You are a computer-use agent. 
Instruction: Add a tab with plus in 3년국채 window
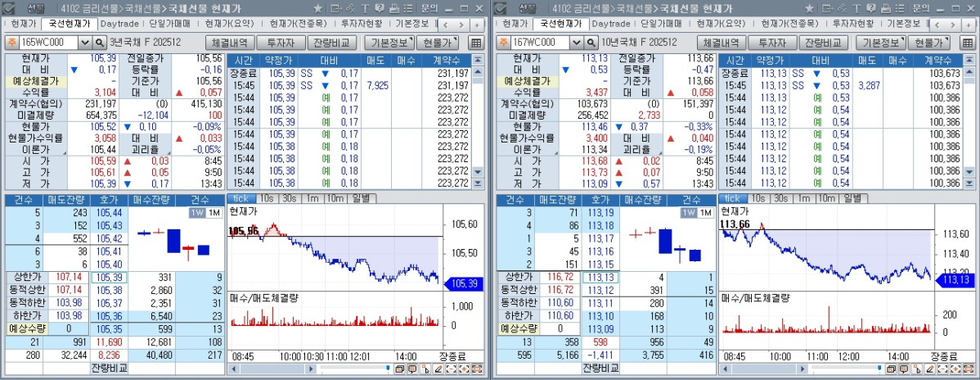click(x=477, y=25)
